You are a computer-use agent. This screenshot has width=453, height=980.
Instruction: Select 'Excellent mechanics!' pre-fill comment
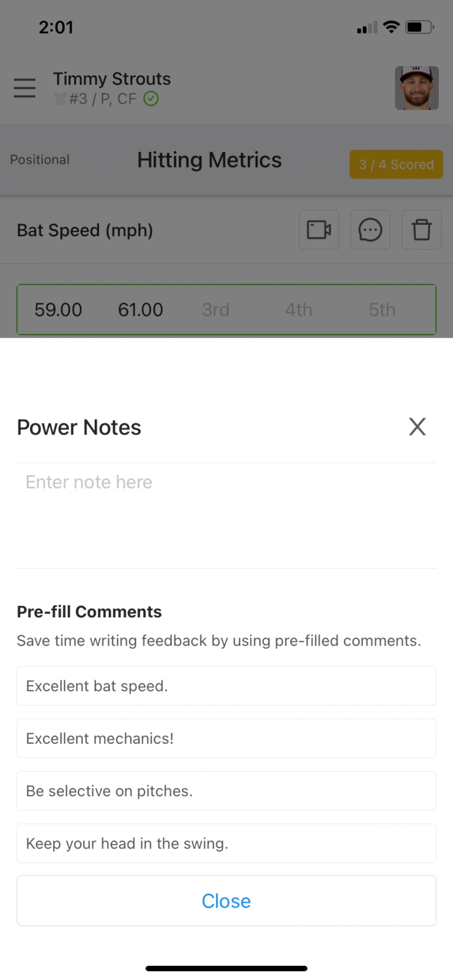tap(226, 738)
